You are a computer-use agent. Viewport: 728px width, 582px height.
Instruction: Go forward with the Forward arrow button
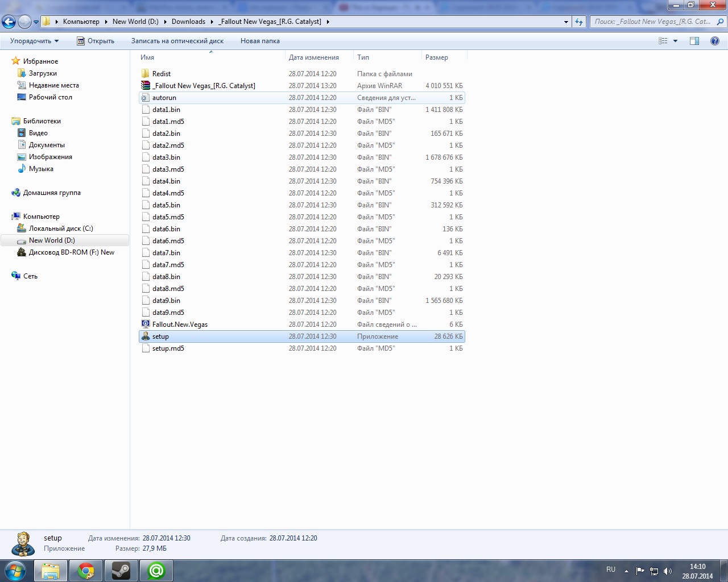point(24,22)
